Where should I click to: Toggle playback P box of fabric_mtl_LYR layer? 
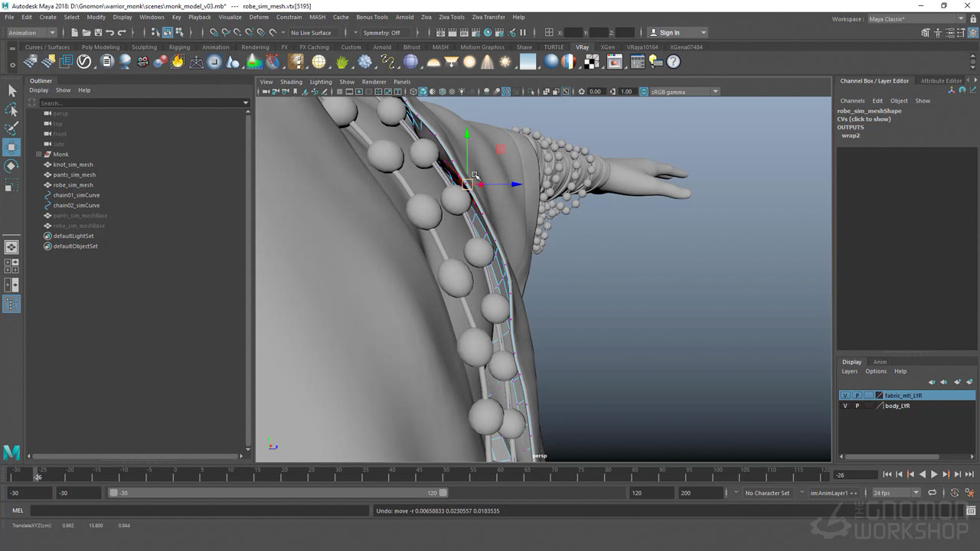click(x=857, y=396)
